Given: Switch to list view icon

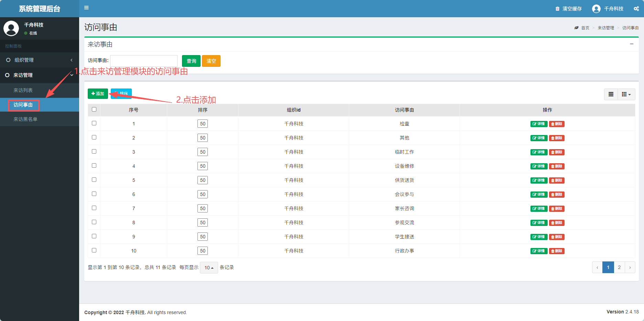Looking at the screenshot, I should (x=611, y=94).
